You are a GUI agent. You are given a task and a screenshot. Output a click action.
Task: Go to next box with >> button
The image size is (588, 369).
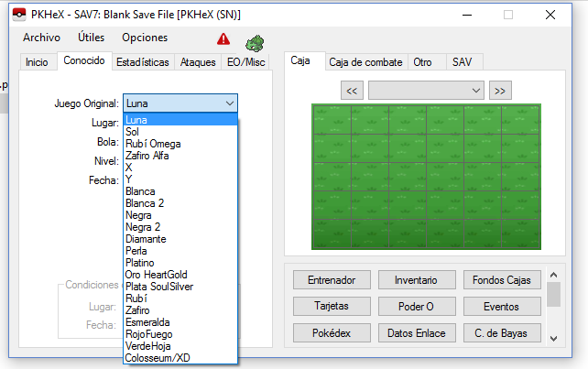pos(499,90)
